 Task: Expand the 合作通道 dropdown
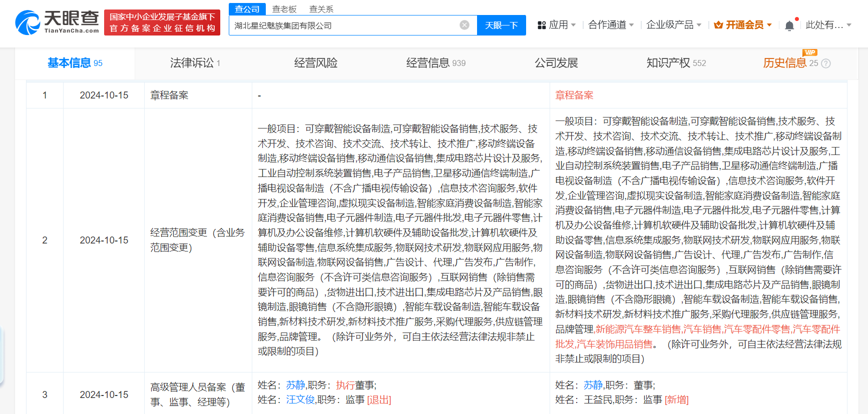tap(631, 25)
